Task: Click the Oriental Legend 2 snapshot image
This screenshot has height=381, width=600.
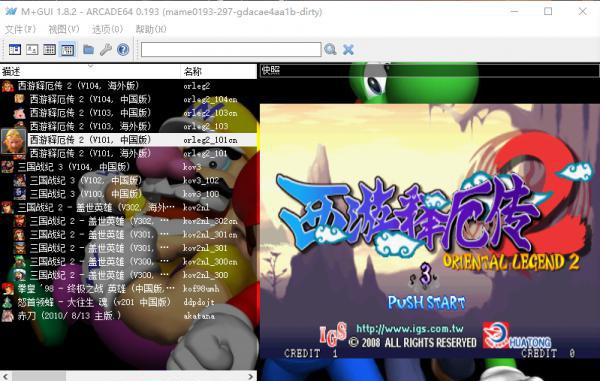Action: point(430,231)
